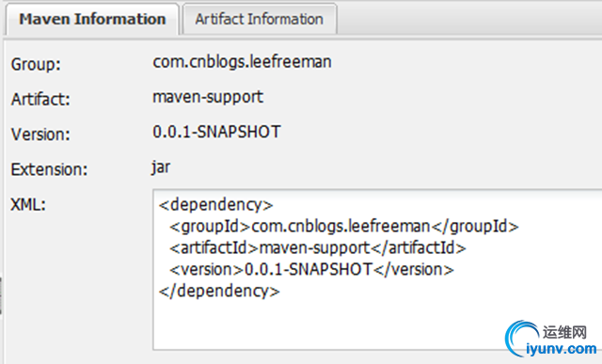The height and width of the screenshot is (364, 602).
Task: Click the Extension value jar
Action: (161, 167)
